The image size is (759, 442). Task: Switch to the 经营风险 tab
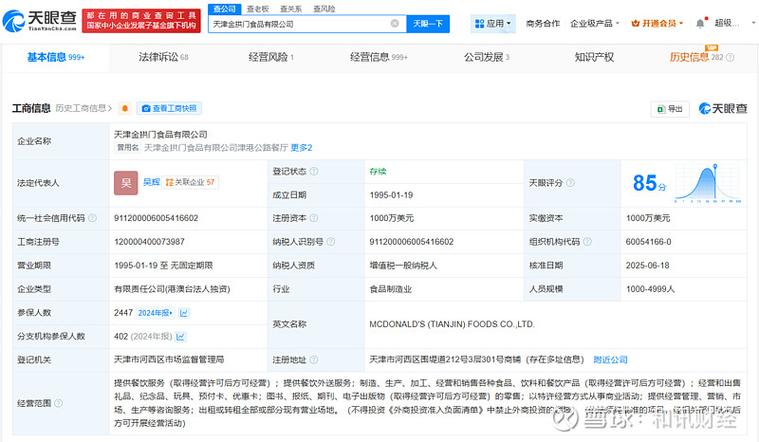pos(271,57)
